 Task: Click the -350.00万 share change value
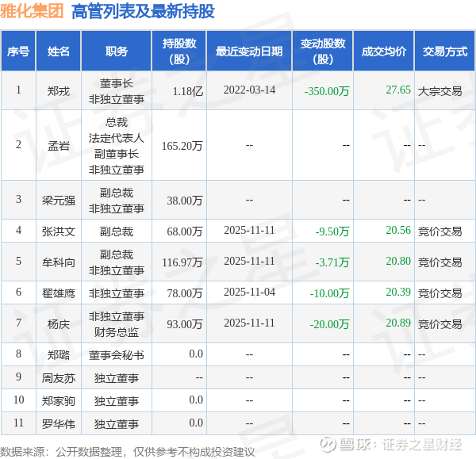coord(327,90)
